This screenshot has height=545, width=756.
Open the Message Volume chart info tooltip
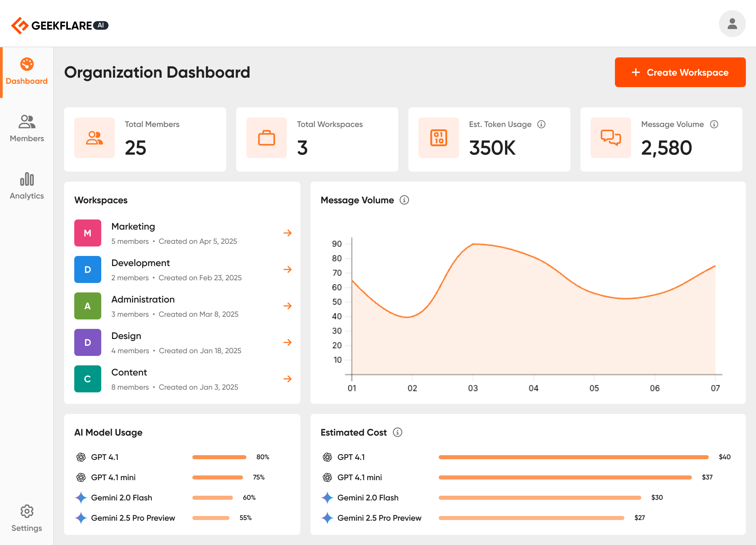click(x=404, y=200)
